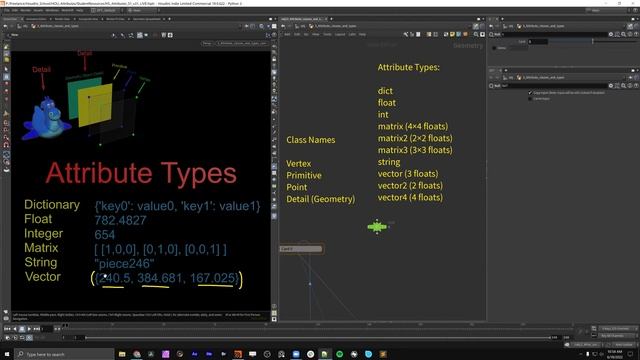Open the Windows Start menu
The height and width of the screenshot is (360, 640).
tap(7, 354)
